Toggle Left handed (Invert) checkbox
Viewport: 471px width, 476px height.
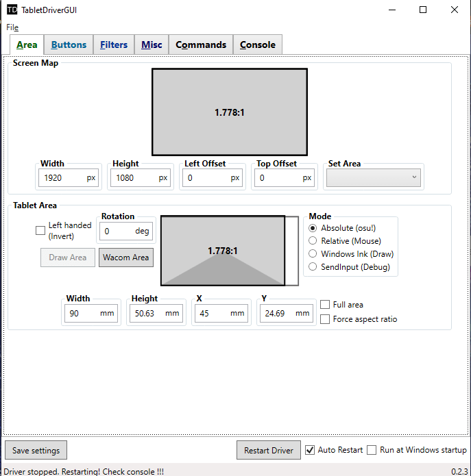coord(40,230)
